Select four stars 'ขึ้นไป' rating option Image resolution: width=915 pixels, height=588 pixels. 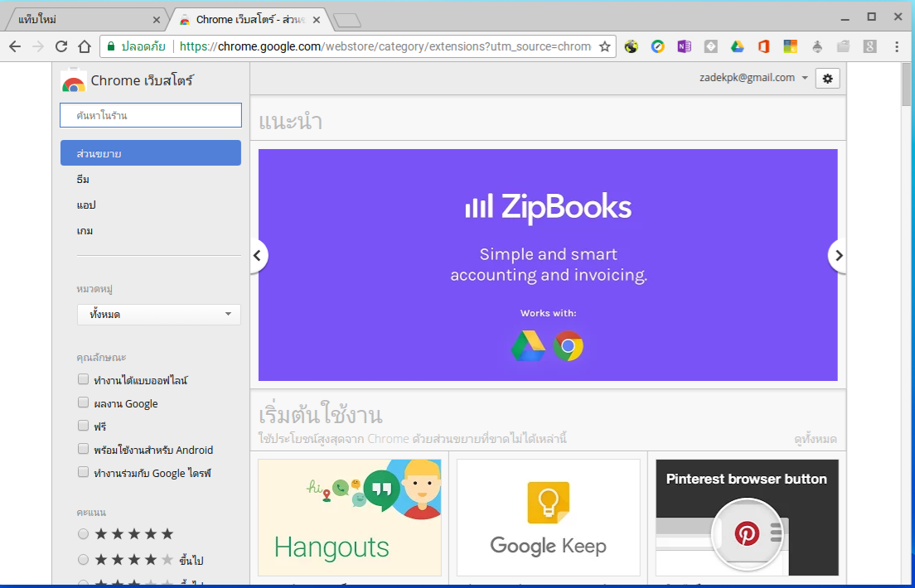83,560
